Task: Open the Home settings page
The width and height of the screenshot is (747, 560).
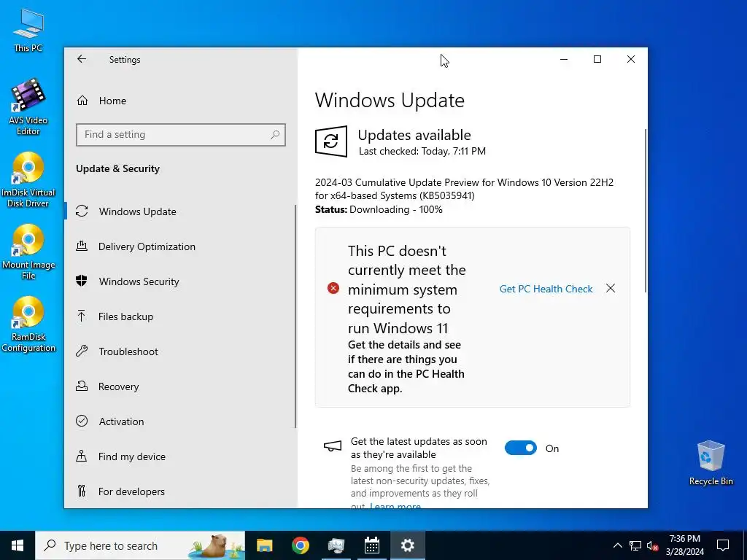Action: 112,101
